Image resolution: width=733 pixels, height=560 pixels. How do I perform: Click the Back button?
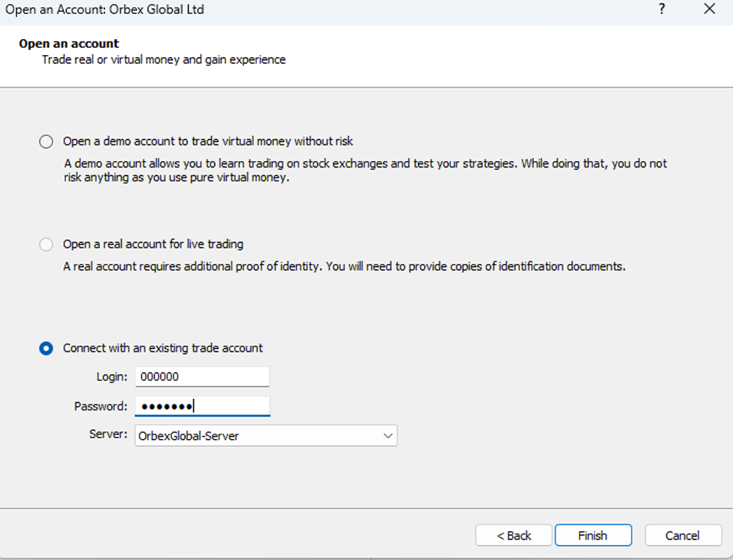[x=513, y=535]
